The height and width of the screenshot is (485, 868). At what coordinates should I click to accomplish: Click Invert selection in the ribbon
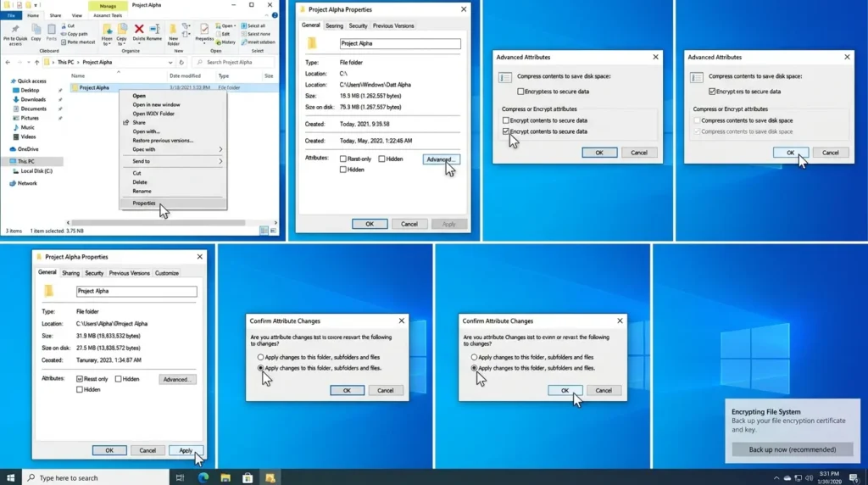coord(258,42)
